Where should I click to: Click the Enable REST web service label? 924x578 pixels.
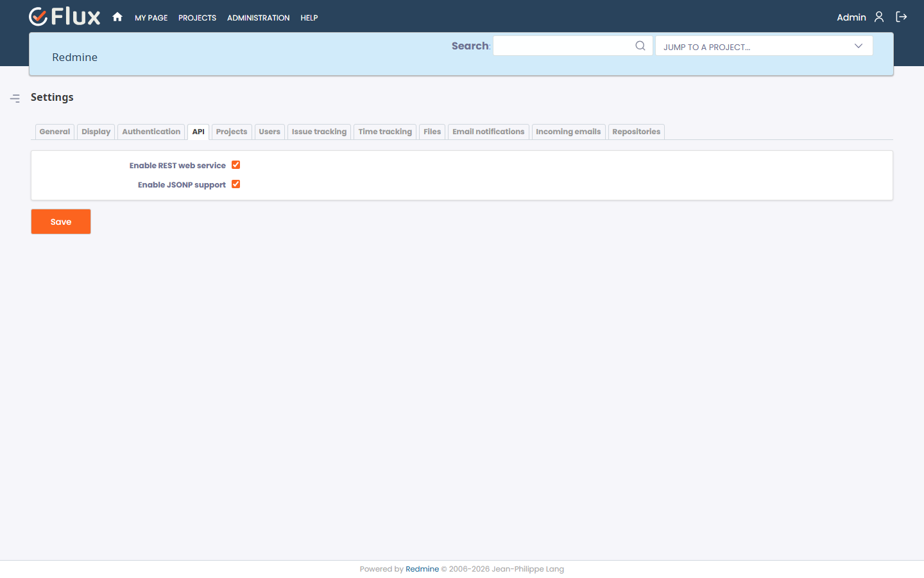(178, 166)
